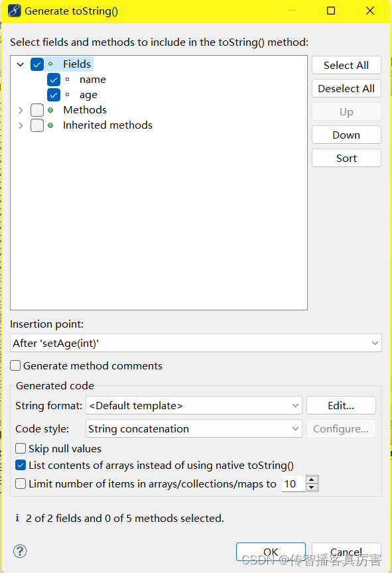Click the red square icon beside age
The height and width of the screenshot is (573, 392).
pos(67,95)
